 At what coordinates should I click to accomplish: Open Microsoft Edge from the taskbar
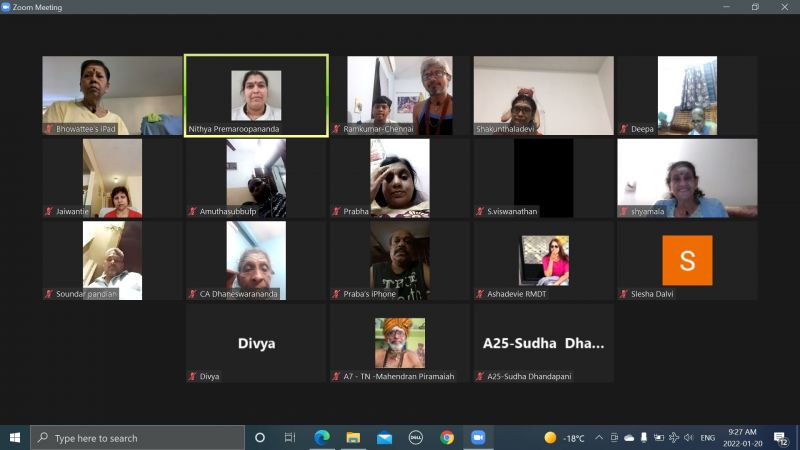322,438
